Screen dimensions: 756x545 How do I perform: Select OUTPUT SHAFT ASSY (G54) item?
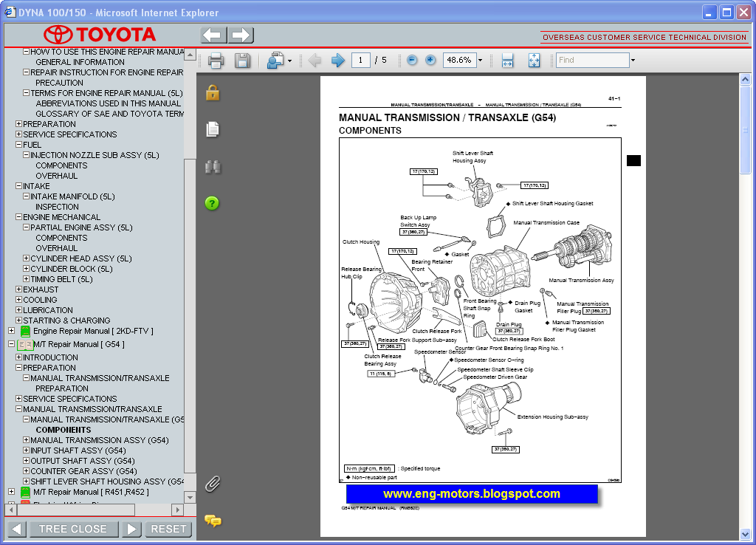[83, 461]
